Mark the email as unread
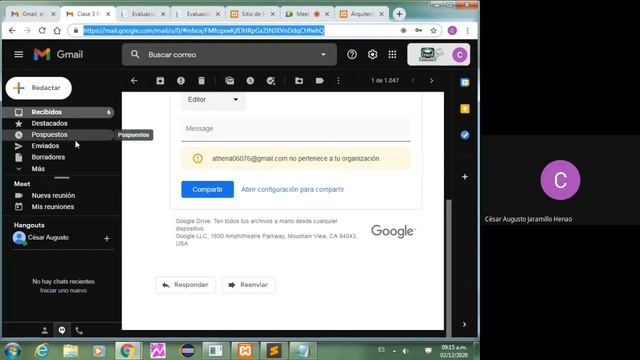The height and width of the screenshot is (360, 640). tap(229, 81)
